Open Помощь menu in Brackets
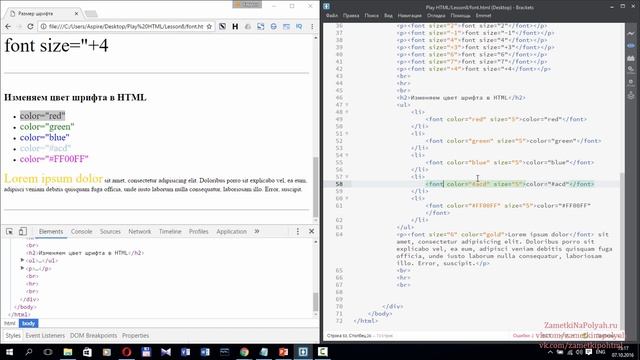640x360 pixels. tap(460, 16)
